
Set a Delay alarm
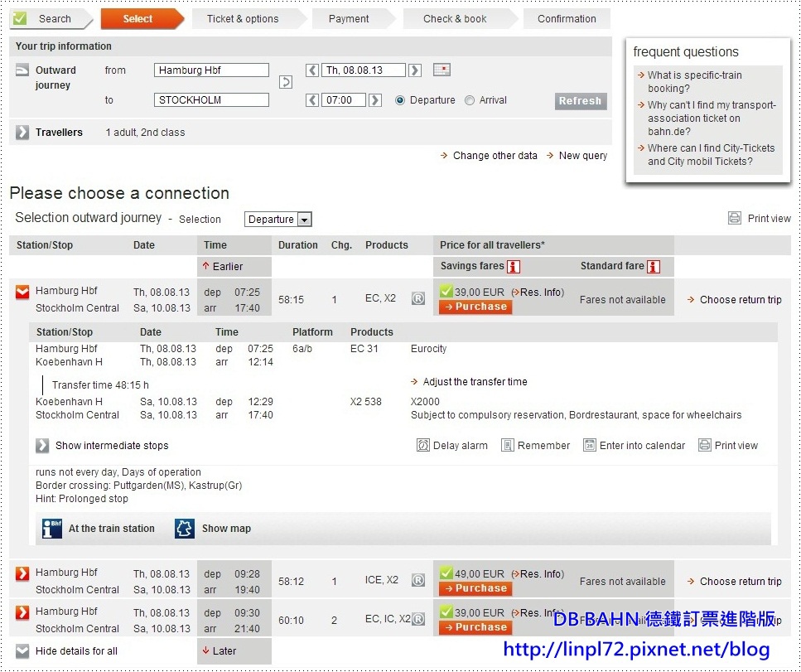point(452,446)
